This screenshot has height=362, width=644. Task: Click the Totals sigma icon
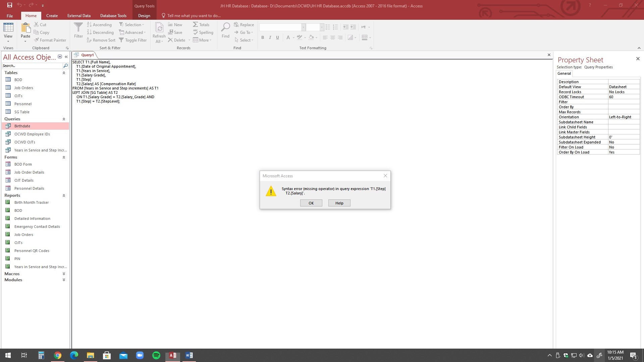[195, 24]
